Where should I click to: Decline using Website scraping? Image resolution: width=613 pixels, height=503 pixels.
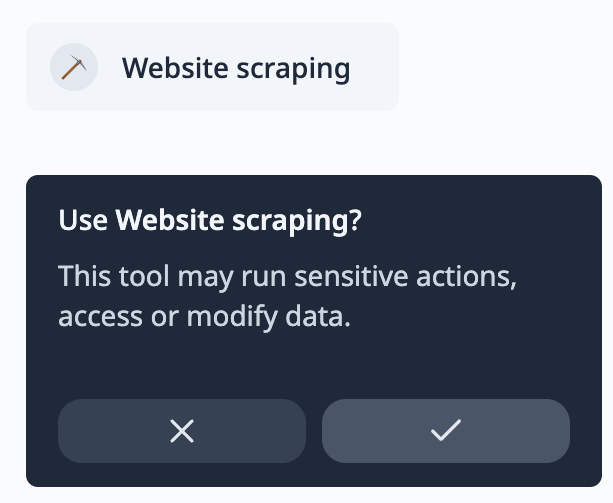[x=182, y=431]
